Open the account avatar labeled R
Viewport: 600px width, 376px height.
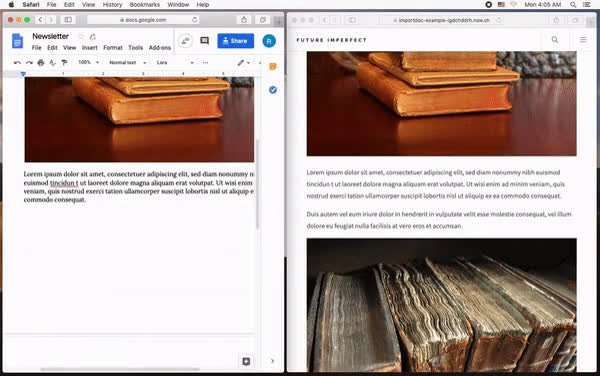269,41
